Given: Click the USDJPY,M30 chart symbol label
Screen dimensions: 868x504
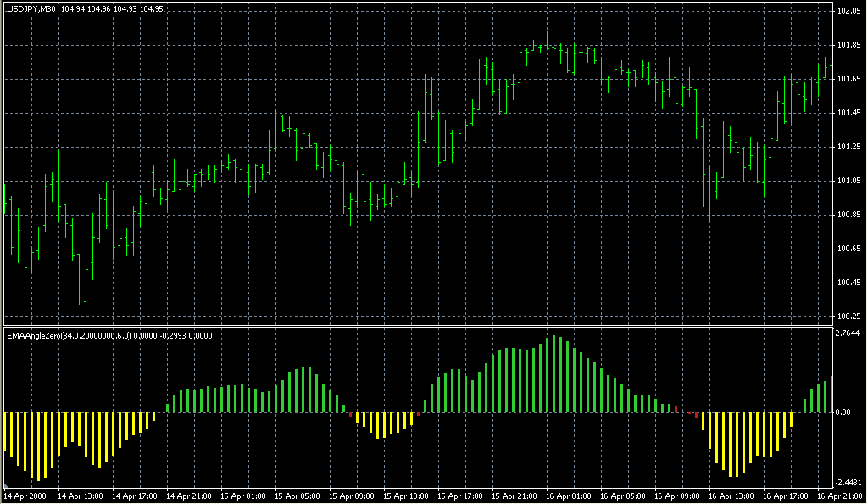Looking at the screenshot, I should [x=31, y=8].
